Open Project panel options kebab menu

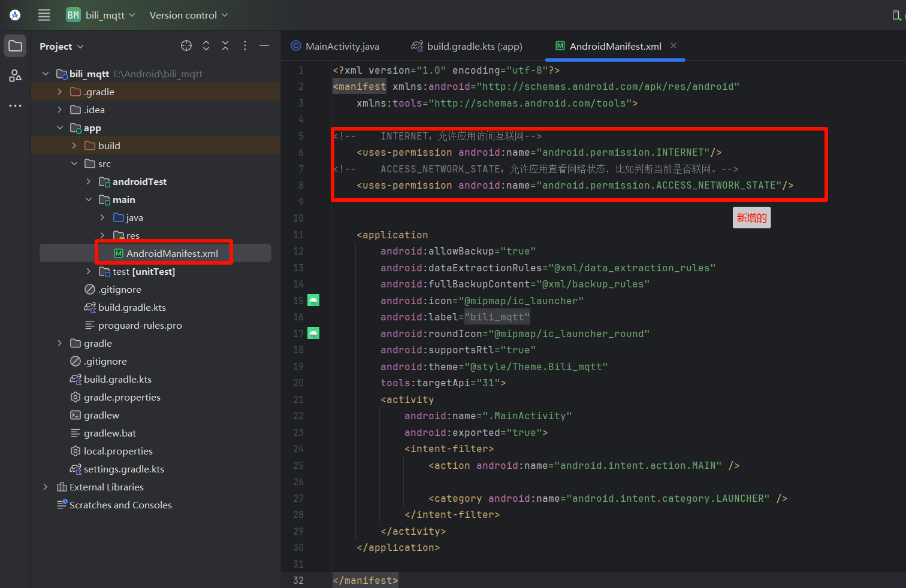tap(245, 46)
